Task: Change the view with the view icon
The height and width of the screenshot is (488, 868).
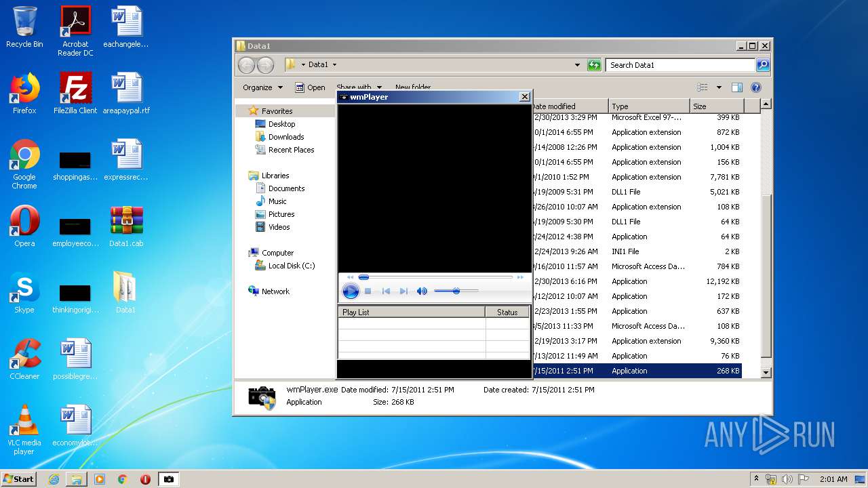Action: pyautogui.click(x=703, y=87)
